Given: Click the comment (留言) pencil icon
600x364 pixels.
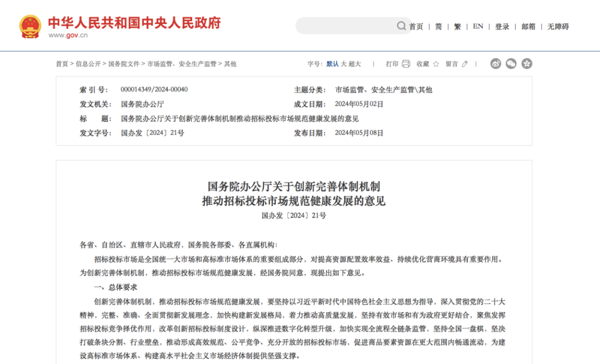Looking at the screenshot, I should [x=465, y=64].
